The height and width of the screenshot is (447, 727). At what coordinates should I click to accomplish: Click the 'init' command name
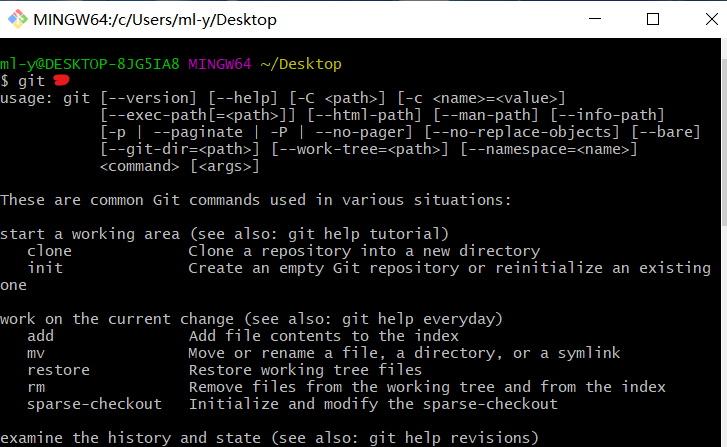tap(45, 268)
